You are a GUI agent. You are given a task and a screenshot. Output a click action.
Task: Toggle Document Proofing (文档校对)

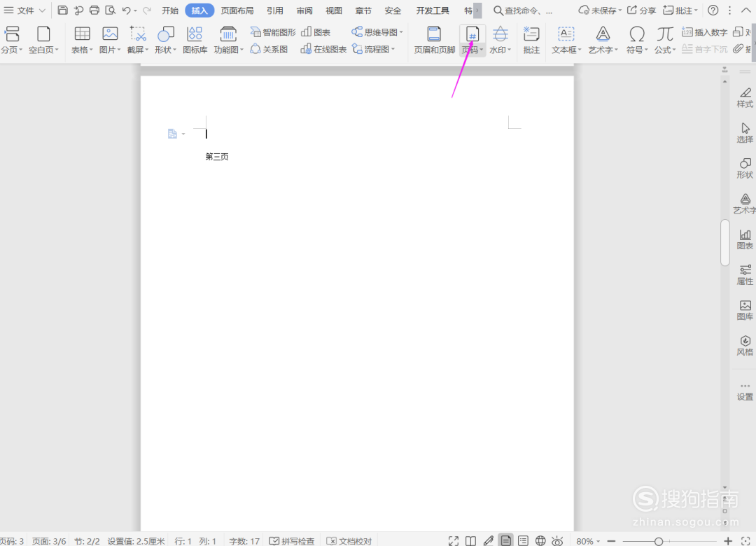[349, 540]
